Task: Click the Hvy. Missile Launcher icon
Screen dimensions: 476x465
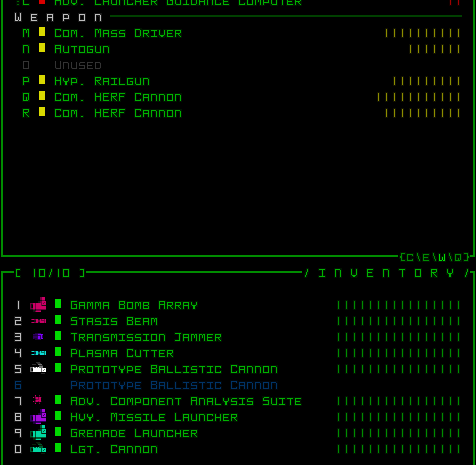Action: [x=38, y=417]
